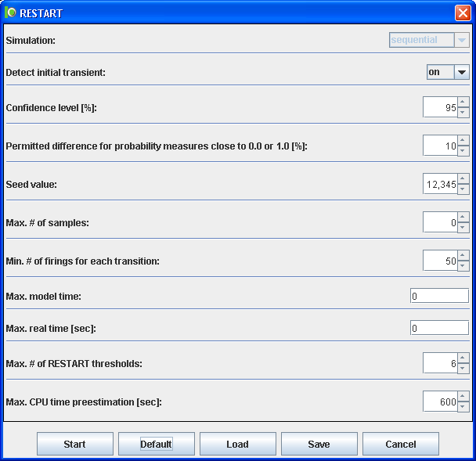Increase Min. # of firings value
The width and height of the screenshot is (476, 461).
click(x=463, y=255)
